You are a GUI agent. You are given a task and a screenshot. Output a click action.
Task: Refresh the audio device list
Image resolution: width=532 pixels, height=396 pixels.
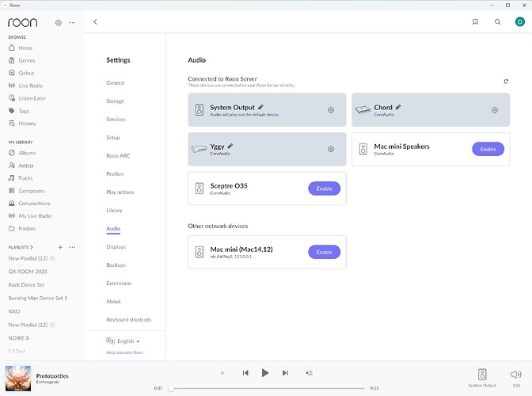pos(506,82)
